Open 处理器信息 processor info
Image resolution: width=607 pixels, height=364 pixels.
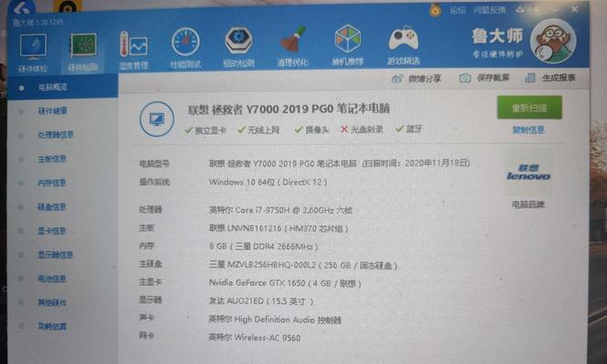pos(56,135)
